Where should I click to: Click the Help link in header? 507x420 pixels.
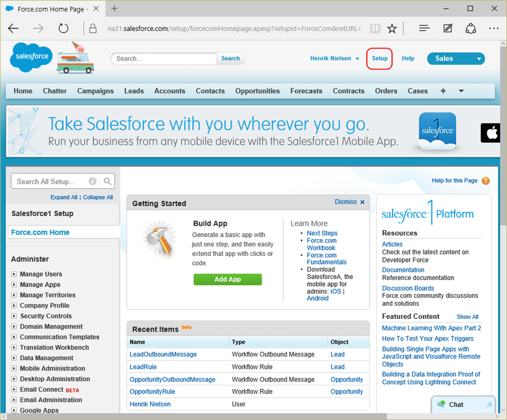click(x=408, y=59)
